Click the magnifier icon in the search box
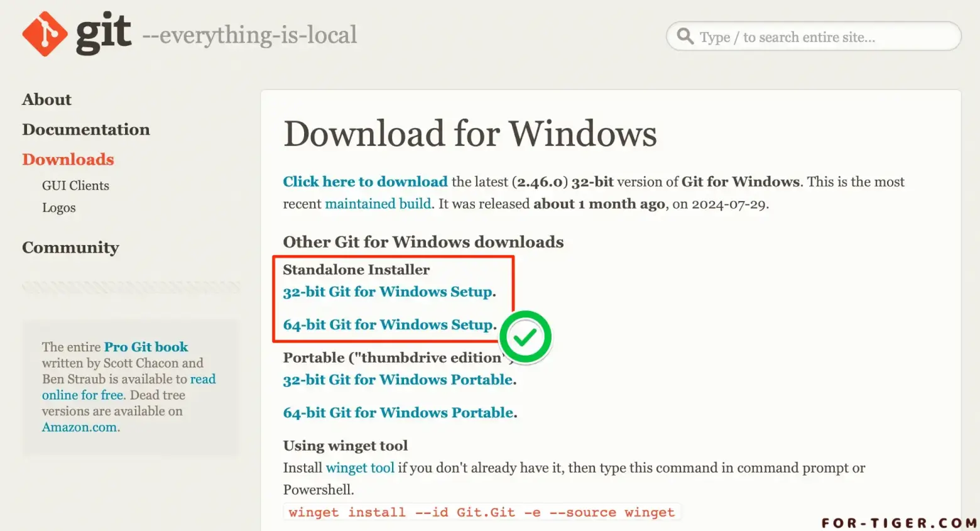The image size is (980, 531). 685,36
